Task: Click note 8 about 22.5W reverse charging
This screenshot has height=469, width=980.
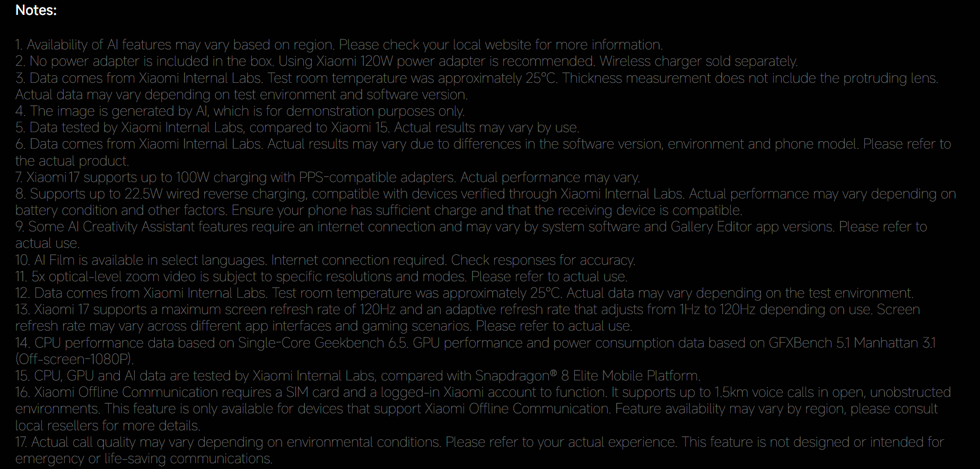Action: point(485,194)
